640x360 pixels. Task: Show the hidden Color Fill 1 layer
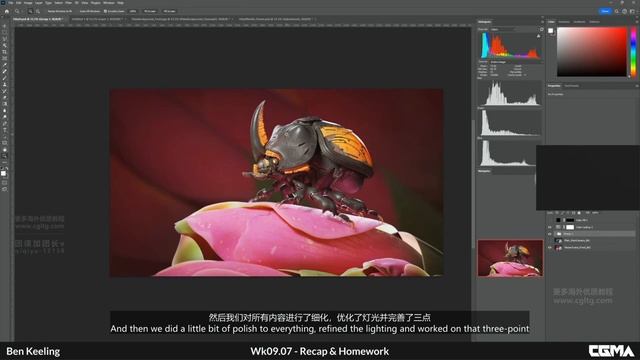(550, 220)
